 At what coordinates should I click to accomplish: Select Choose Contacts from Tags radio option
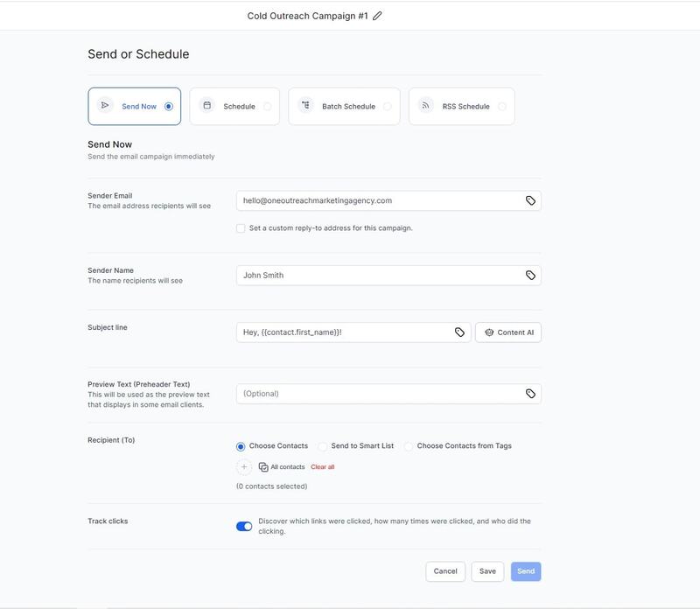[x=409, y=446]
